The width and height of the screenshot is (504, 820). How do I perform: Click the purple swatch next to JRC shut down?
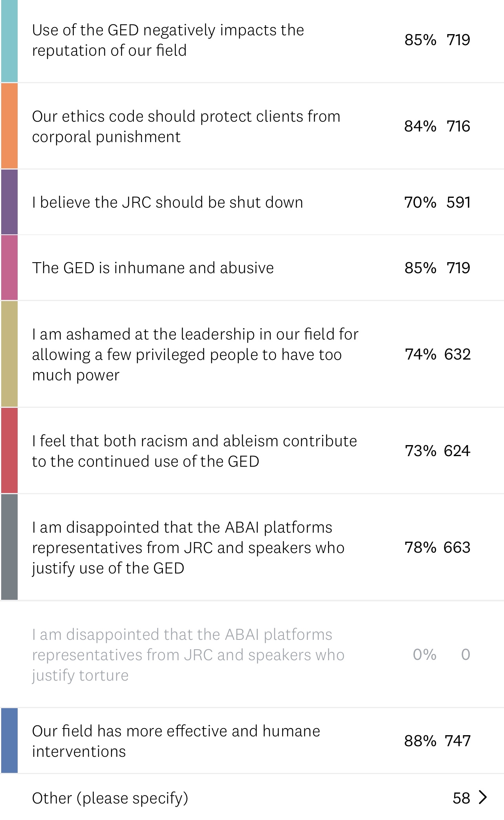9,202
